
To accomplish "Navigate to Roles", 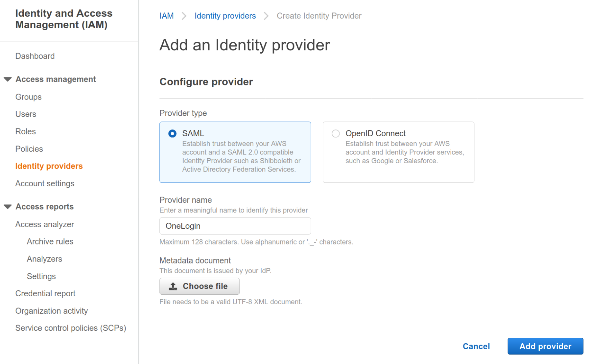I will [x=25, y=131].
